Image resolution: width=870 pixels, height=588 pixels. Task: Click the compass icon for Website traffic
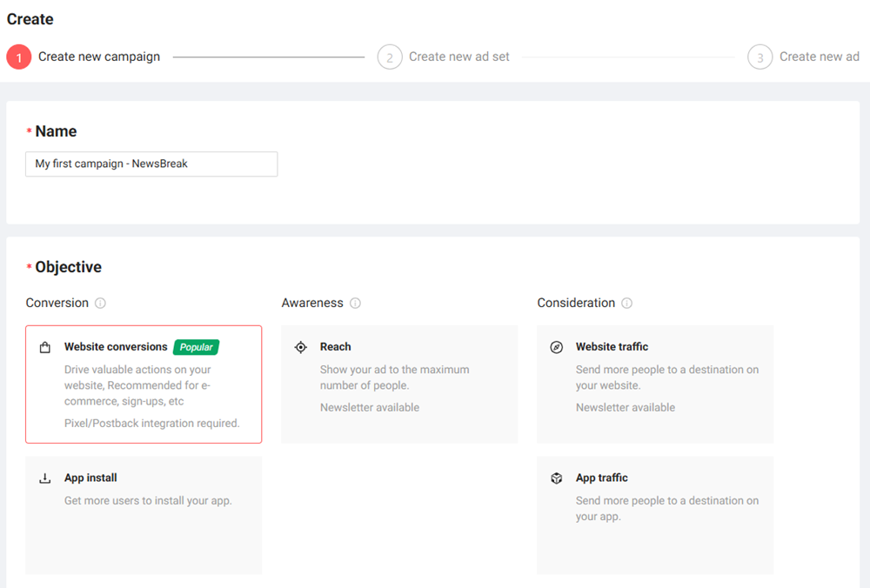click(x=557, y=347)
